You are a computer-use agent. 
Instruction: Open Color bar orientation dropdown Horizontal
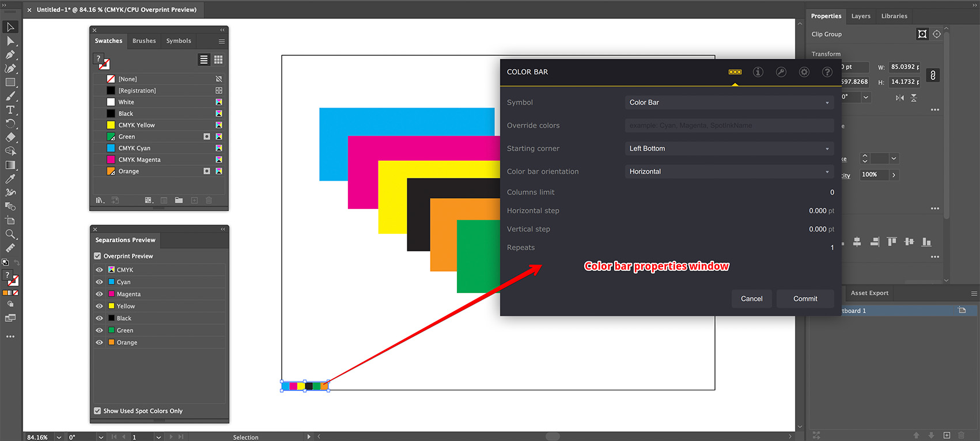(x=729, y=172)
